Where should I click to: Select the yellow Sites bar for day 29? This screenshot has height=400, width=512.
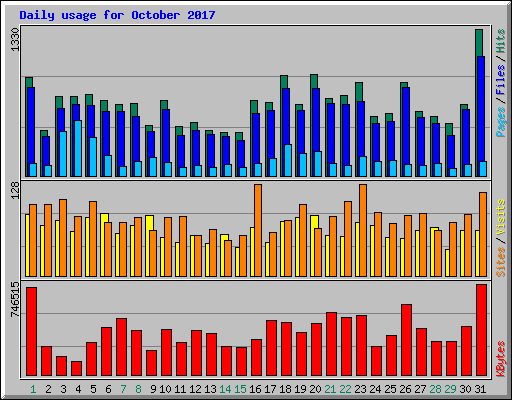tap(447, 263)
